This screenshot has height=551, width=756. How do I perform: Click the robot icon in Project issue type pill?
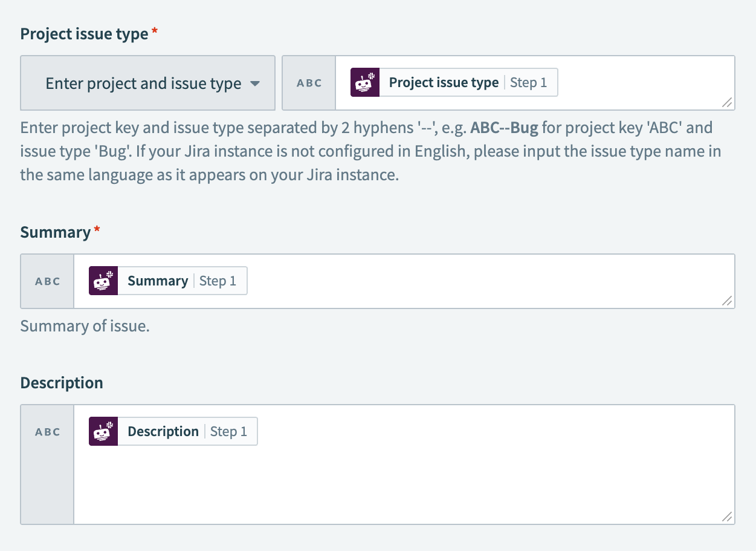coord(364,82)
